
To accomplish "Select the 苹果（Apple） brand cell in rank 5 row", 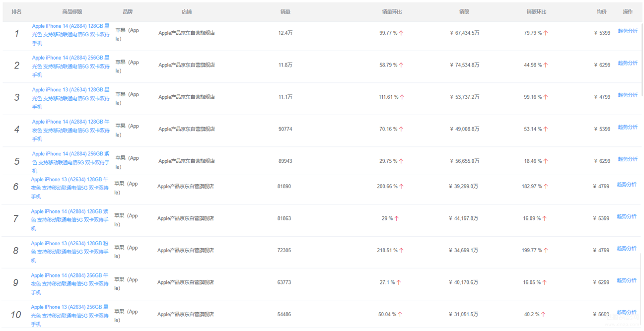I will click(x=127, y=162).
